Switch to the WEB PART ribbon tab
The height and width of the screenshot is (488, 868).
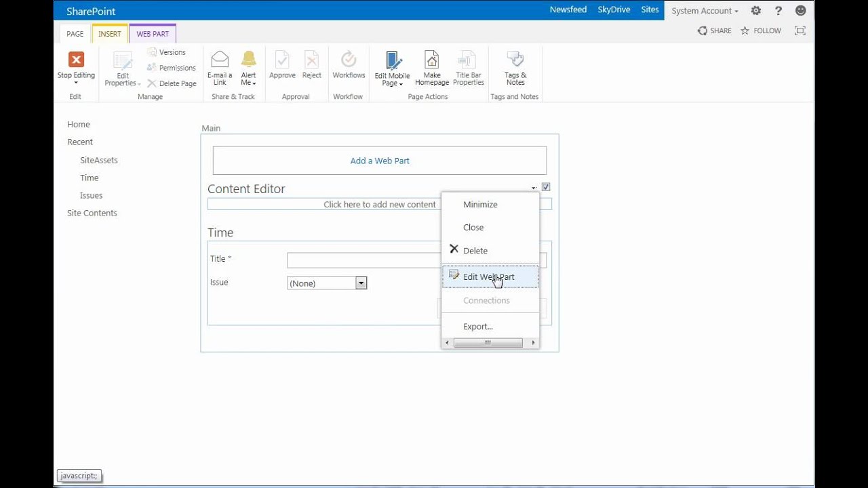coord(153,34)
